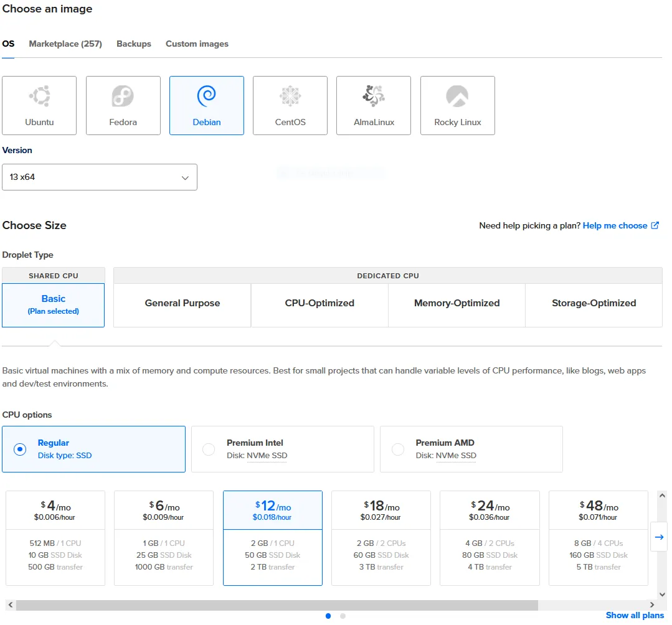Image resolution: width=672 pixels, height=625 pixels.
Task: Select the Ubuntu logo icon
Action: tap(39, 96)
